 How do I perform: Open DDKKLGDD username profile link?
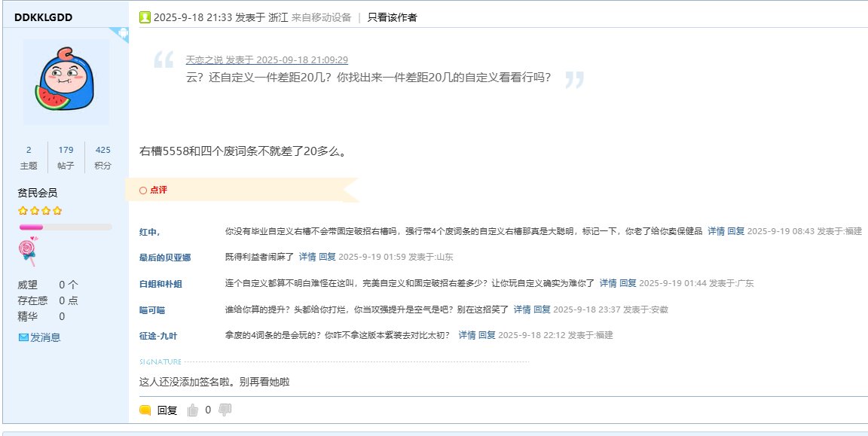[x=44, y=17]
